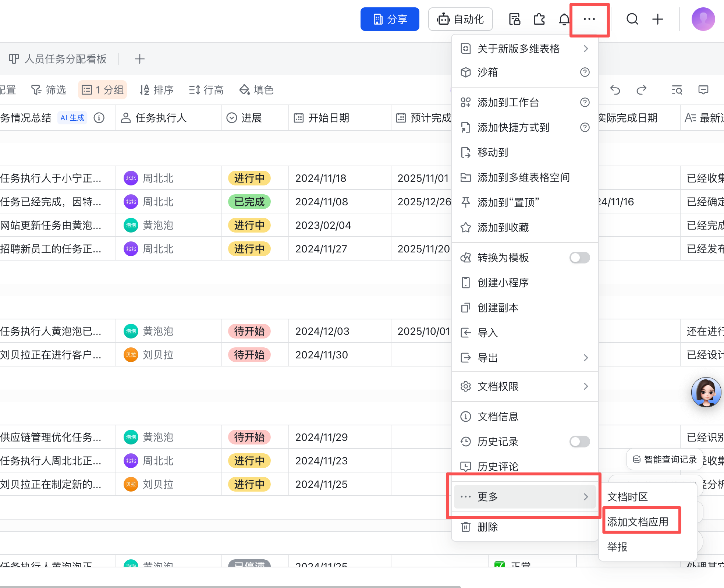Click the search magnifier icon
The image size is (724, 588).
(x=632, y=19)
